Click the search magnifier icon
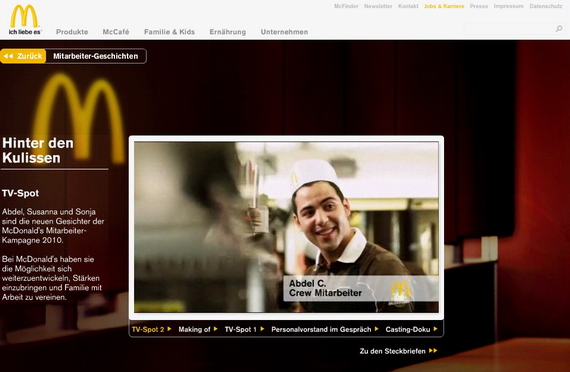570x372 pixels. click(x=559, y=28)
